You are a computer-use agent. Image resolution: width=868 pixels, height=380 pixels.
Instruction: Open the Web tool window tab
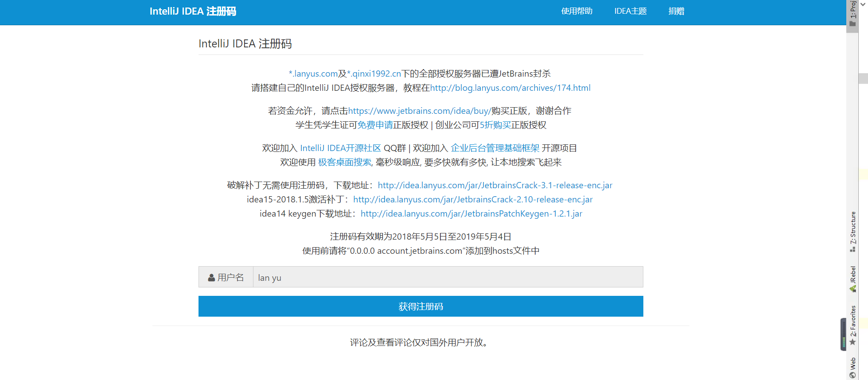tap(852, 368)
